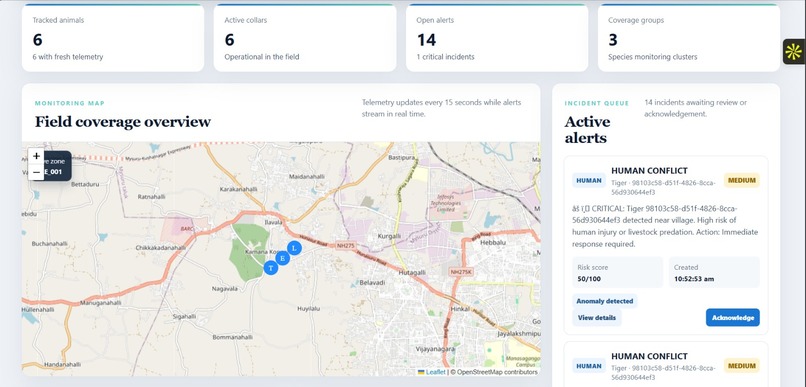Click the zone label overlay on map
Screen dimensions: 806x387
tap(58, 166)
